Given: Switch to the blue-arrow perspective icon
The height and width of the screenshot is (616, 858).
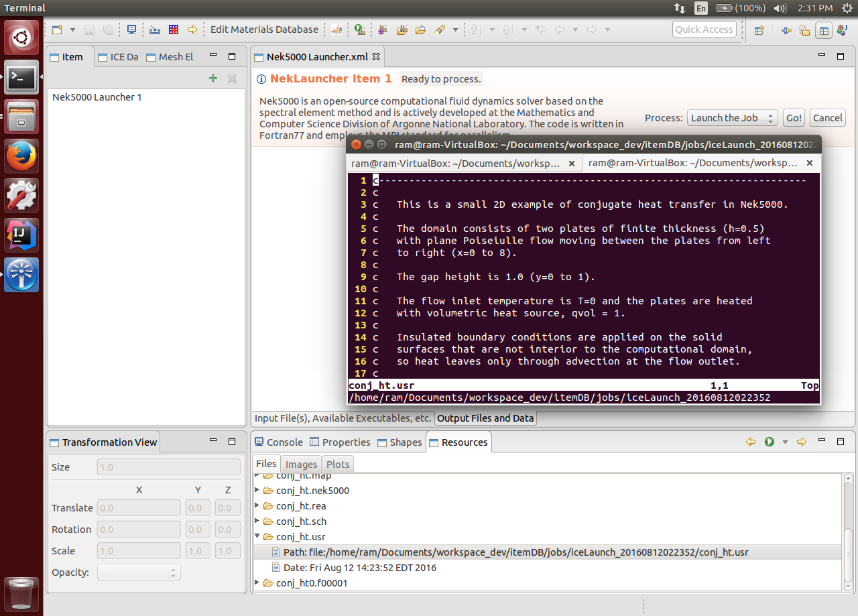Looking at the screenshot, I should pyautogui.click(x=786, y=29).
